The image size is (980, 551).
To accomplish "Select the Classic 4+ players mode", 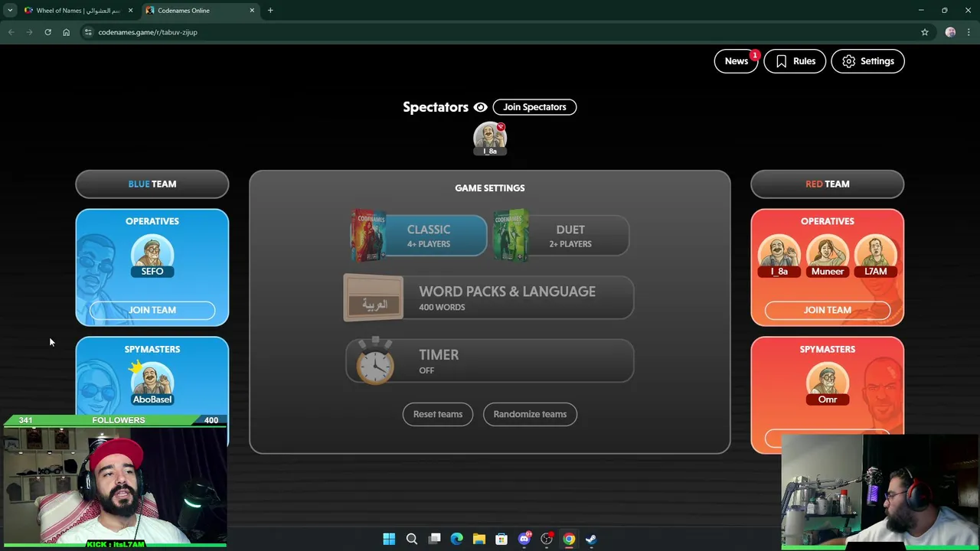I will (419, 236).
